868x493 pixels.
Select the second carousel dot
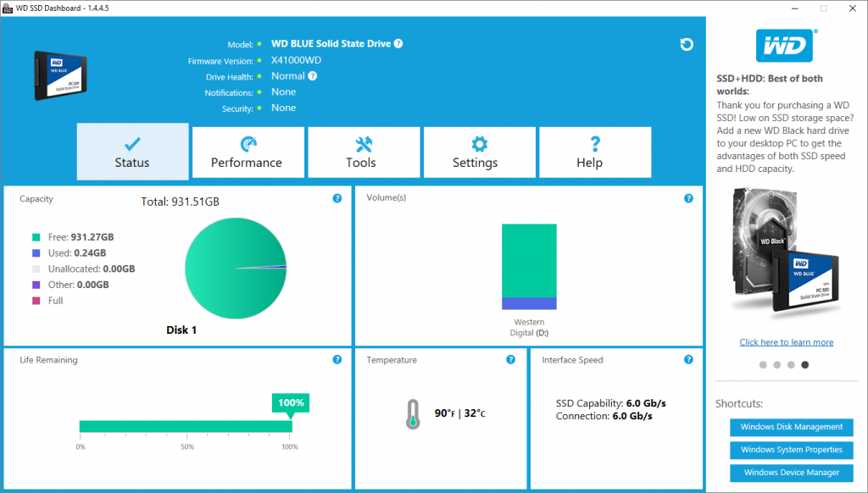coord(776,365)
